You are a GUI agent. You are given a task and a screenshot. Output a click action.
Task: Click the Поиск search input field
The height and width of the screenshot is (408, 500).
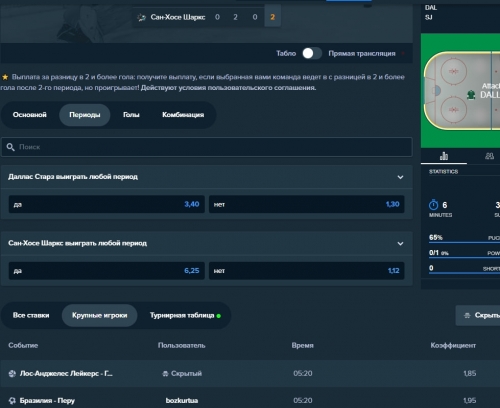click(x=207, y=147)
